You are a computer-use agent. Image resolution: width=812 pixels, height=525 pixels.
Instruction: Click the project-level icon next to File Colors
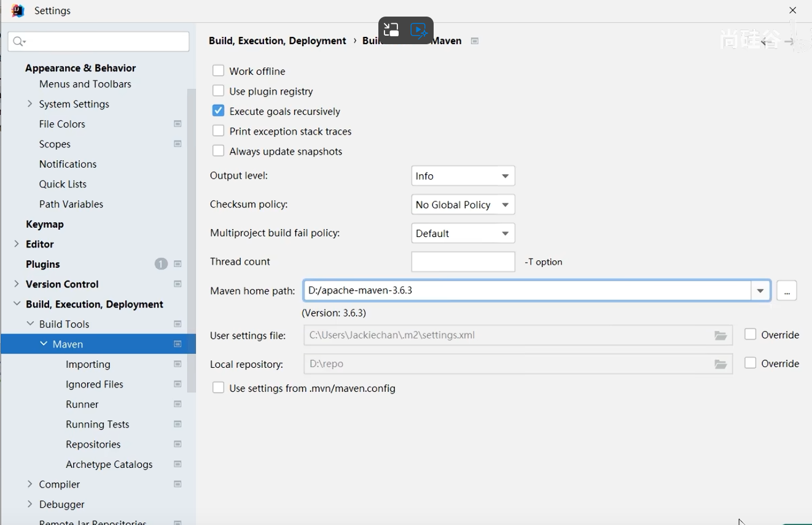178,124
